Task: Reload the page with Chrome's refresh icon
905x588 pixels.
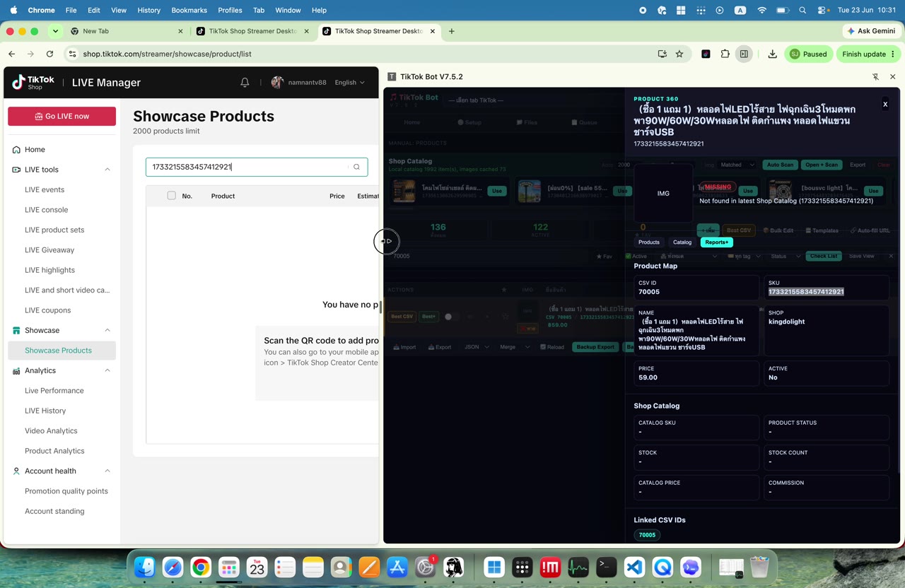Action: click(49, 54)
